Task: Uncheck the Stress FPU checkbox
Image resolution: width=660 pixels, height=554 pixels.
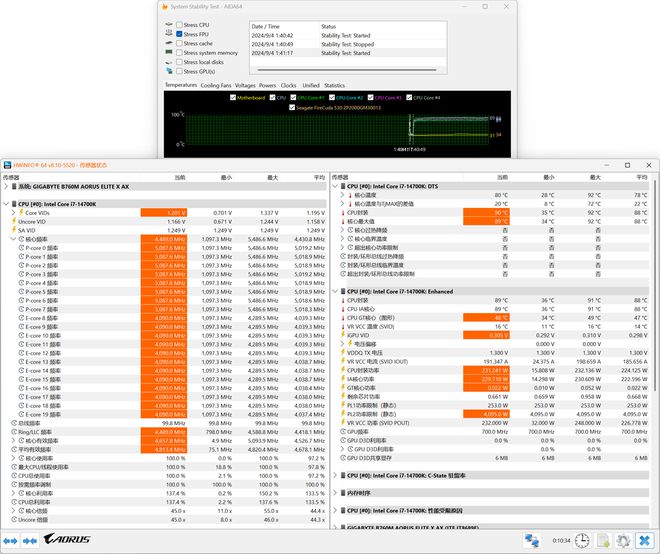Action: click(x=179, y=34)
